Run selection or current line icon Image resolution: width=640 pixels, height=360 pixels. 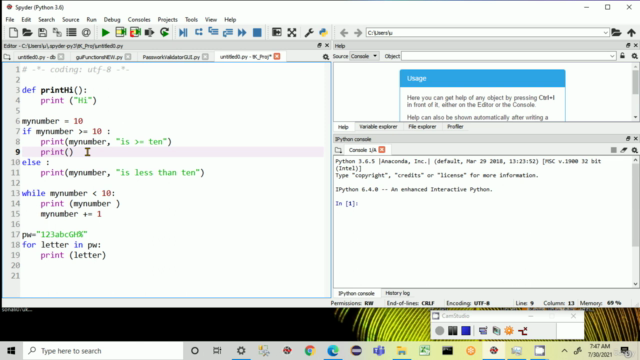tap(149, 33)
